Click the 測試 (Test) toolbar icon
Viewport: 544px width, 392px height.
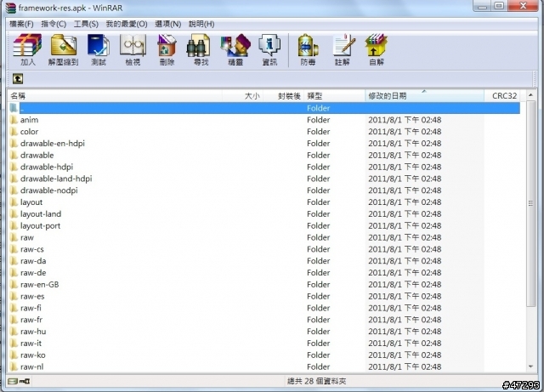coord(99,49)
